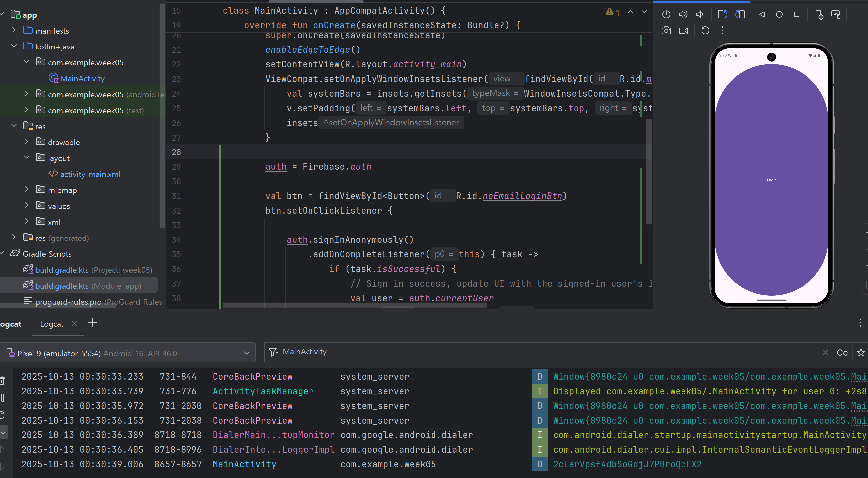Add a new Logcat tab
868x478 pixels.
(x=93, y=323)
